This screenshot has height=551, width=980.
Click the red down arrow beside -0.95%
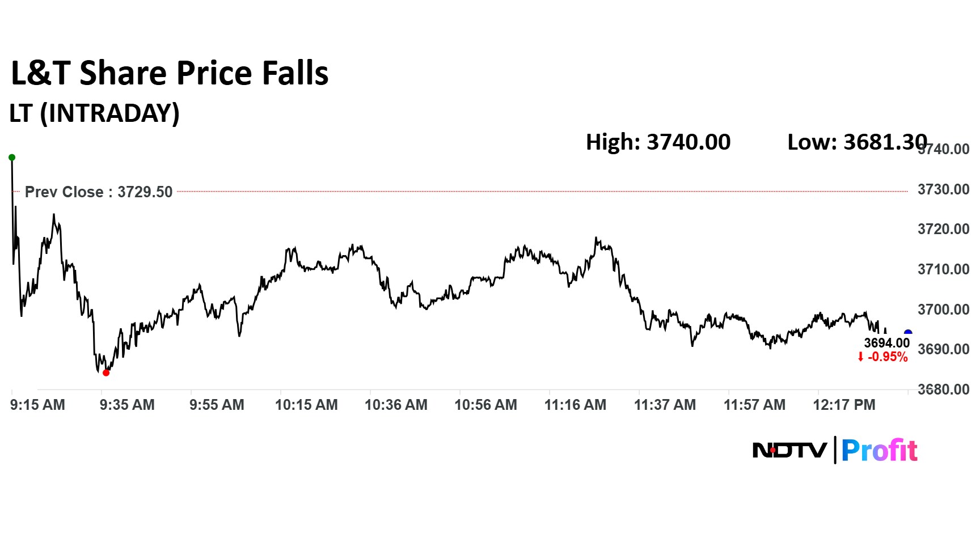tap(860, 357)
